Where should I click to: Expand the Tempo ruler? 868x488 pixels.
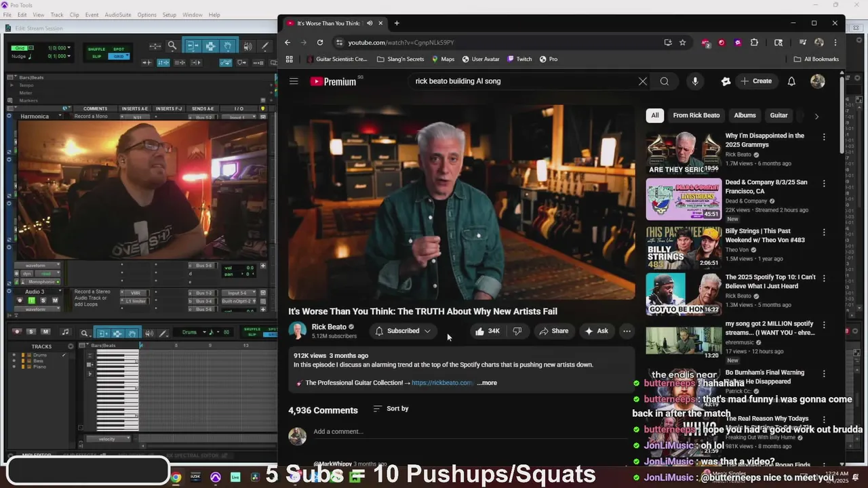pyautogui.click(x=12, y=85)
